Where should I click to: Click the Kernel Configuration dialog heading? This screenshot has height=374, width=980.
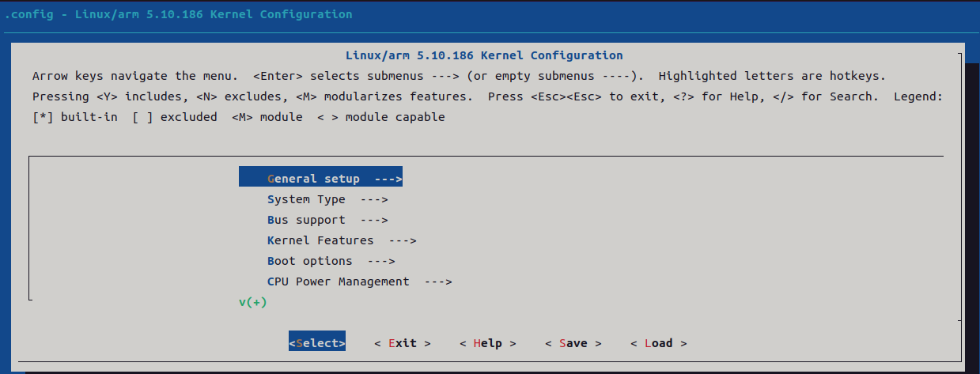pyautogui.click(x=484, y=55)
